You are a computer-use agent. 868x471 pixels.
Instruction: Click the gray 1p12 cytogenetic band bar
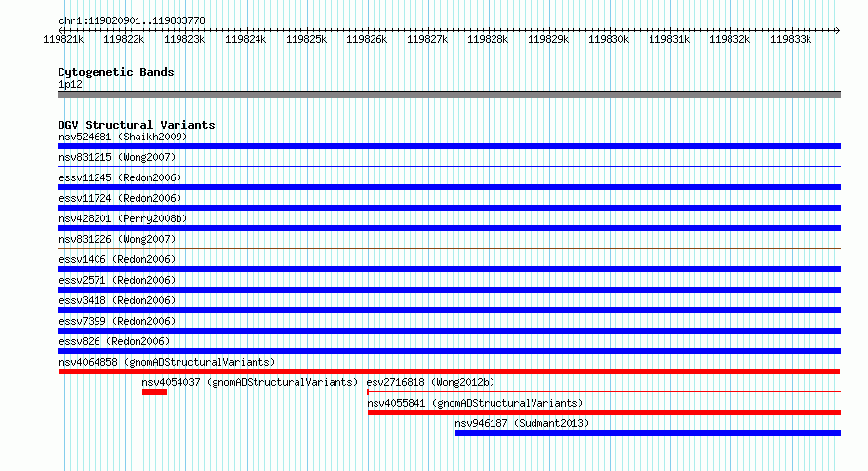click(449, 95)
